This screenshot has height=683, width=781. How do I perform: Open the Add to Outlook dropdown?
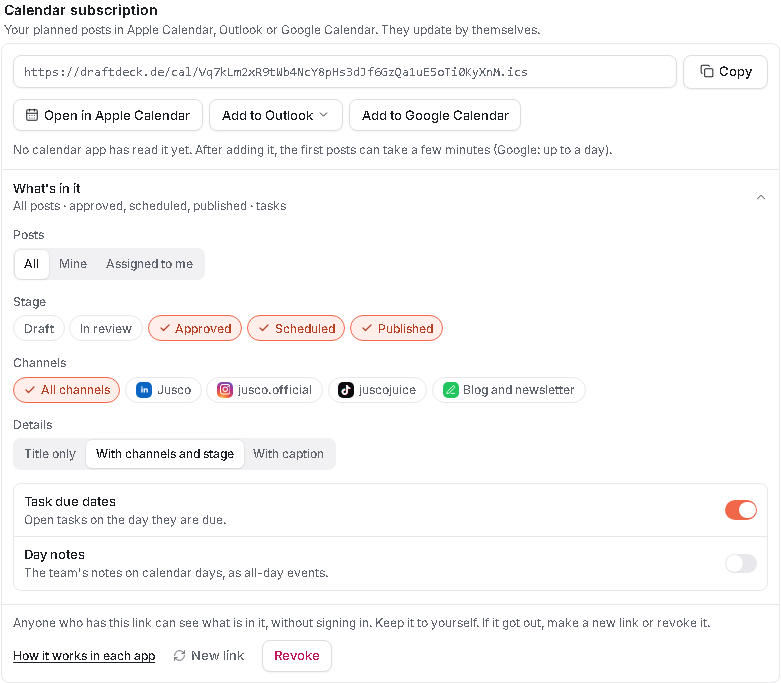pos(275,115)
